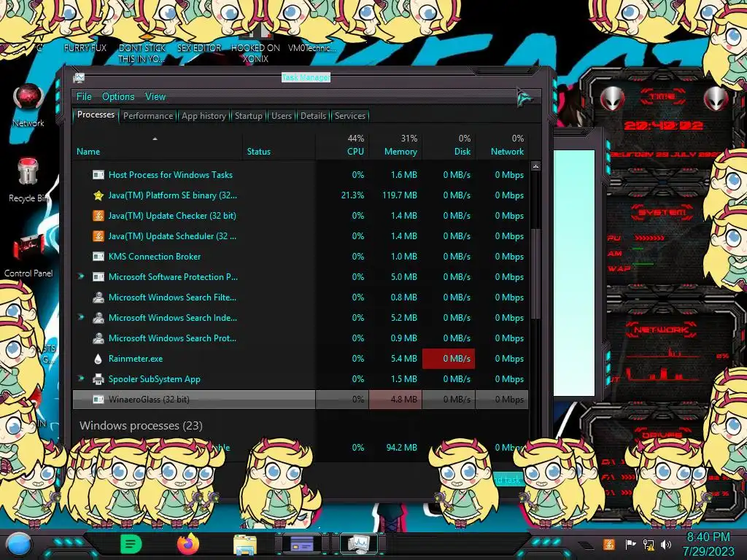Switch to the App history tab
The image size is (747, 560).
[x=204, y=116]
